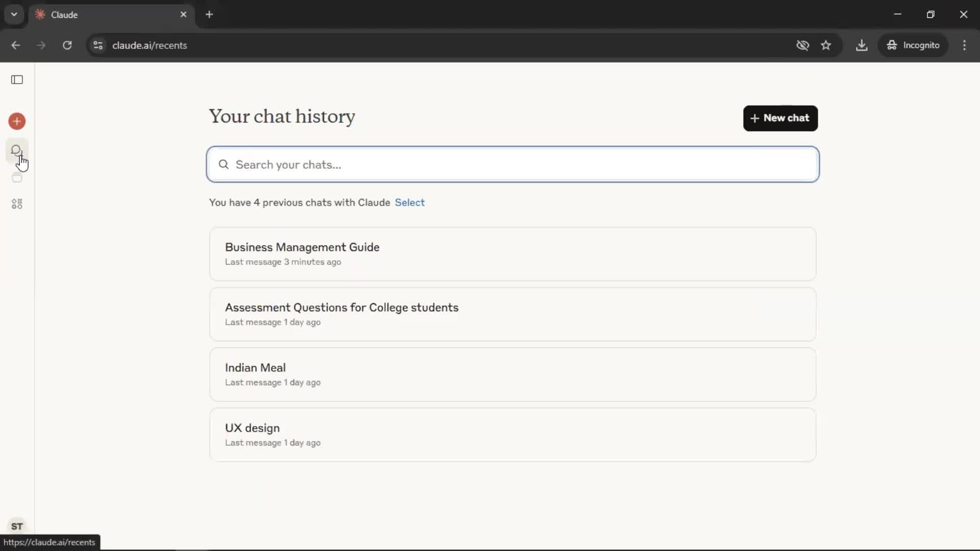The image size is (980, 551).
Task: Click third-party cookies blocked eye icon
Action: (802, 45)
